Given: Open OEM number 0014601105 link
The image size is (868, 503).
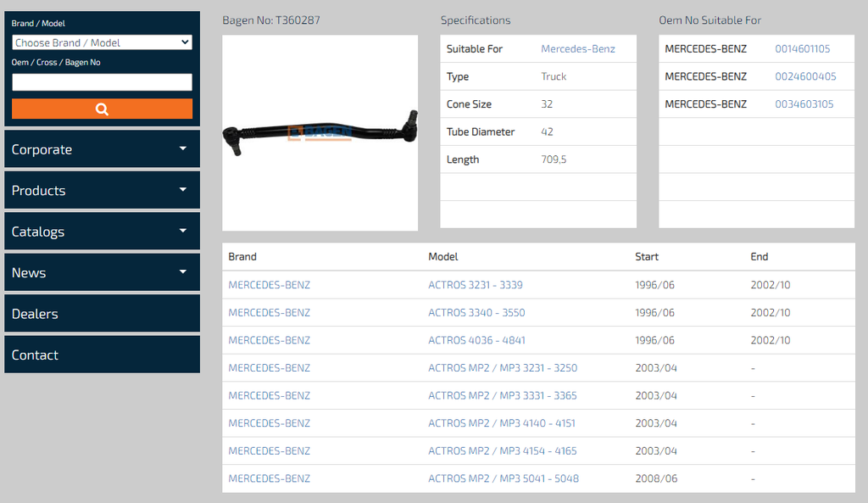Looking at the screenshot, I should pyautogui.click(x=802, y=48).
